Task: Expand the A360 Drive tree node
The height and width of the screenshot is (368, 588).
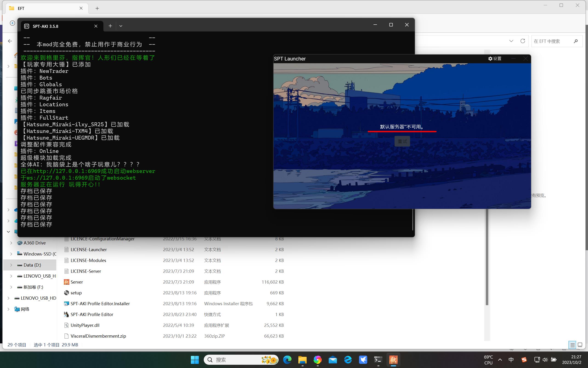Action: [11, 243]
